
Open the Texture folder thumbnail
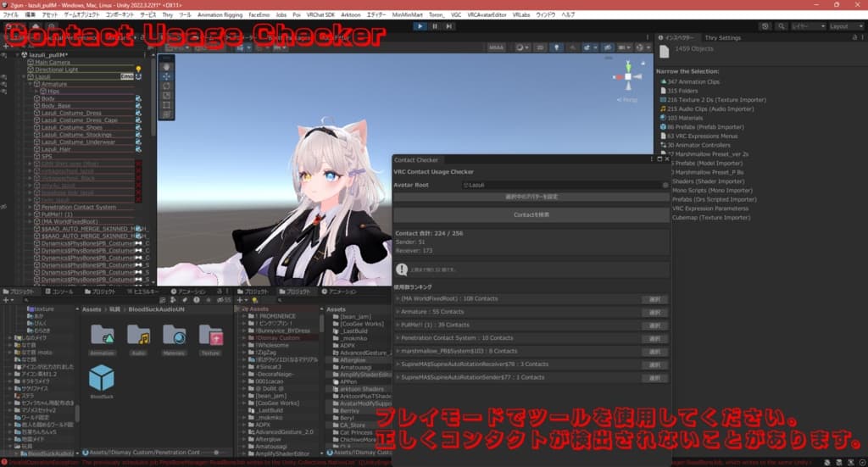pos(210,336)
